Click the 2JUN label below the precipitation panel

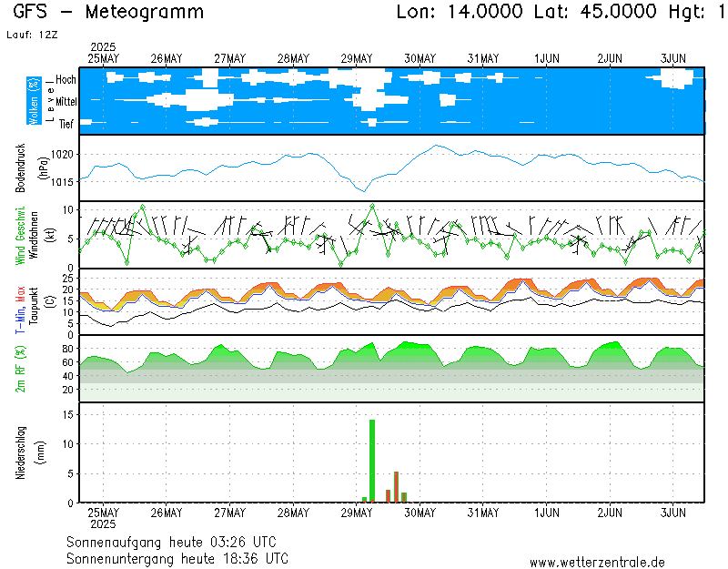(610, 513)
